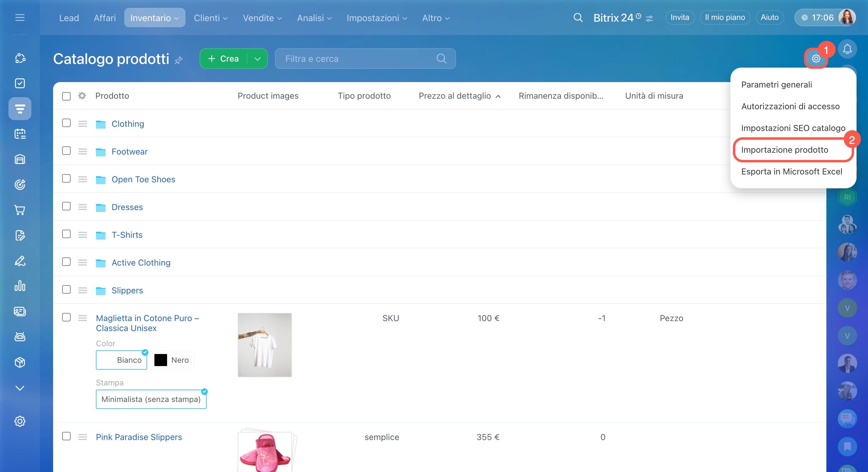The height and width of the screenshot is (472, 868).
Task: Expand the Crea button dropdown arrow
Action: pos(258,59)
